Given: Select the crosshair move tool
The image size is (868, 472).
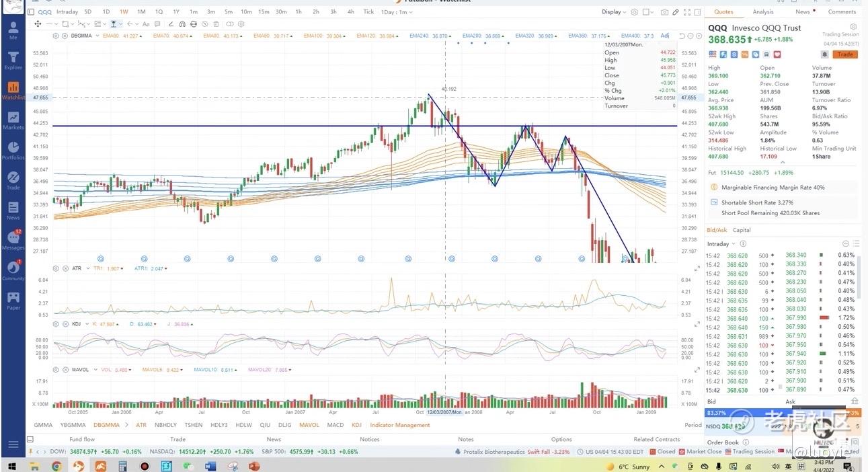Looking at the screenshot, I should [38, 24].
